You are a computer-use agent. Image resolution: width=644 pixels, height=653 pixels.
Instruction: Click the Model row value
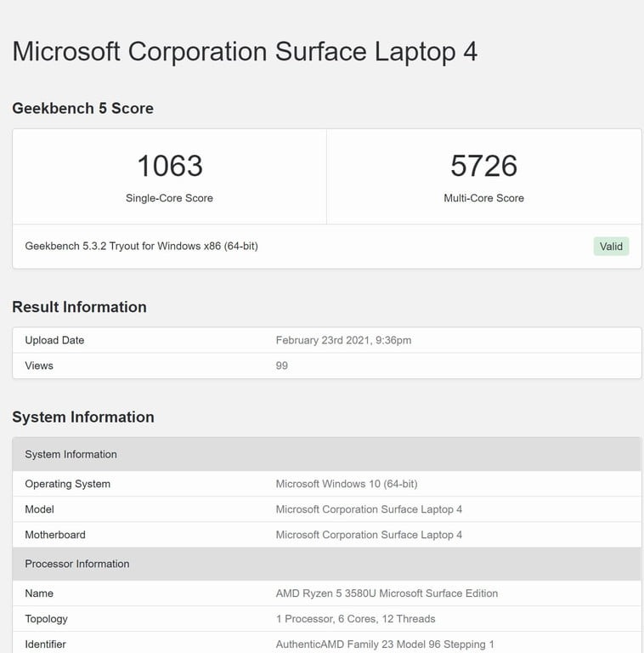pos(369,509)
